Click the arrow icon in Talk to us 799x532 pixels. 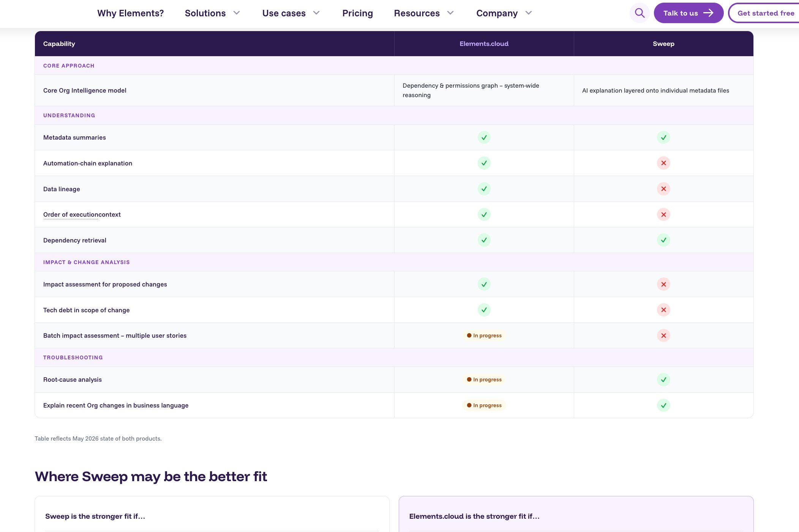(708, 13)
